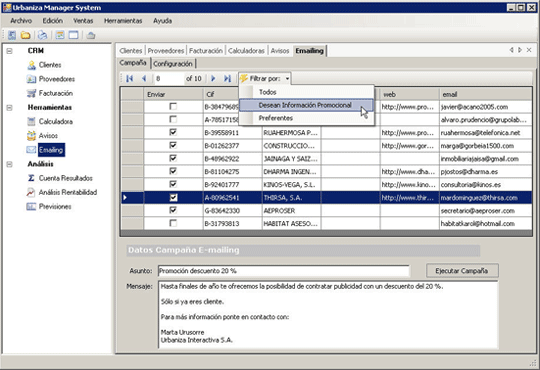Click the web column header

(x=409, y=94)
